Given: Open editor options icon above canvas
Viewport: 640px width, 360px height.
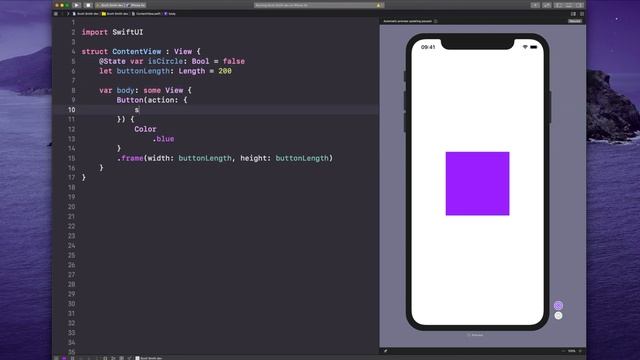Looking at the screenshot, I should 573,13.
